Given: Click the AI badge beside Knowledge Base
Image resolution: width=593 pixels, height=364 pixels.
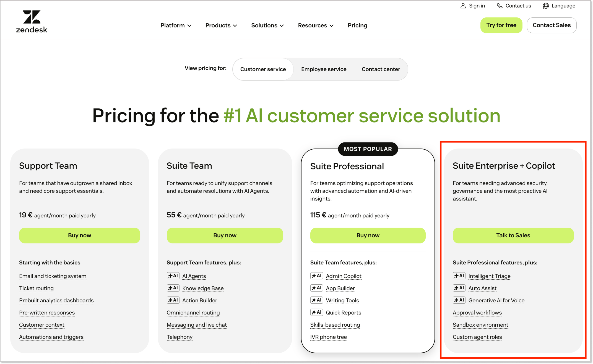Looking at the screenshot, I should click(173, 288).
